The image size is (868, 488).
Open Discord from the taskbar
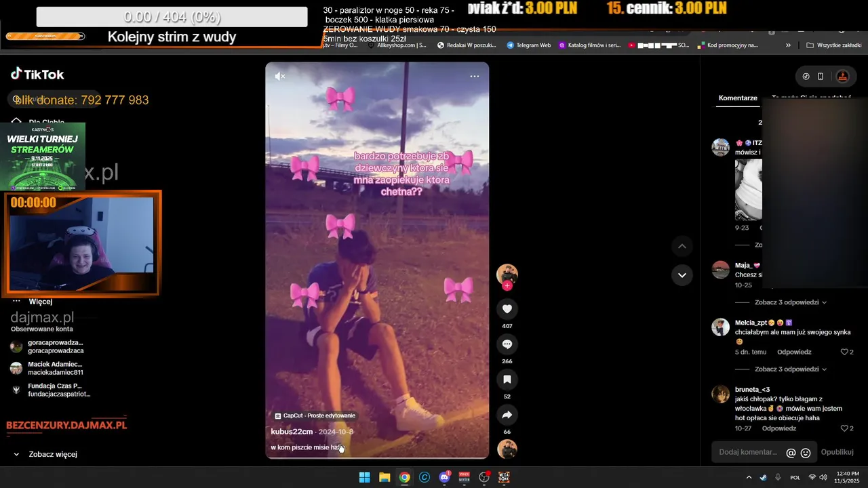445,477
